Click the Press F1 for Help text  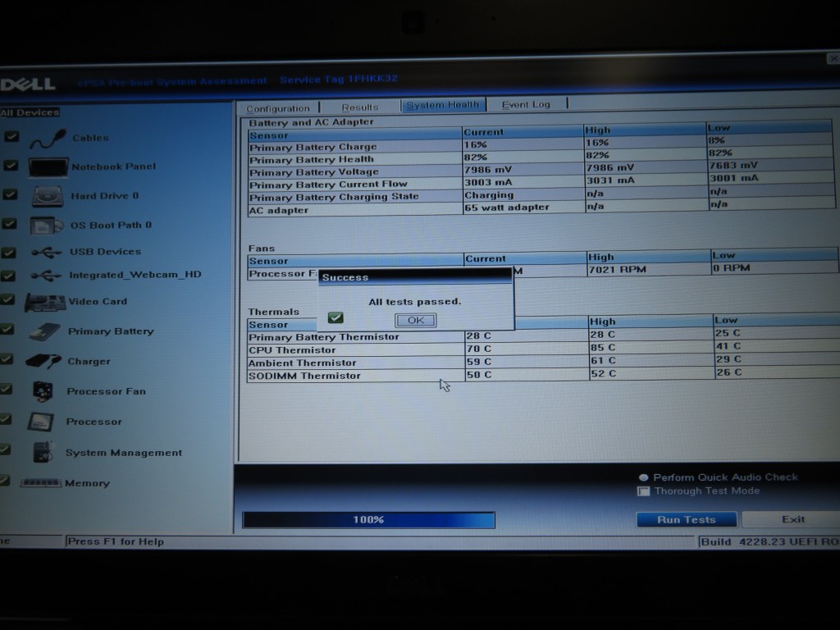click(x=116, y=541)
